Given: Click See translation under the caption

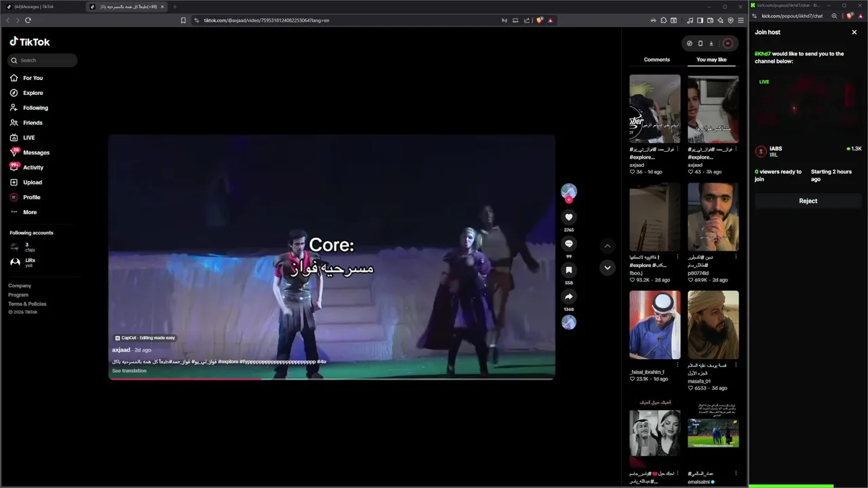Looking at the screenshot, I should tap(129, 371).
